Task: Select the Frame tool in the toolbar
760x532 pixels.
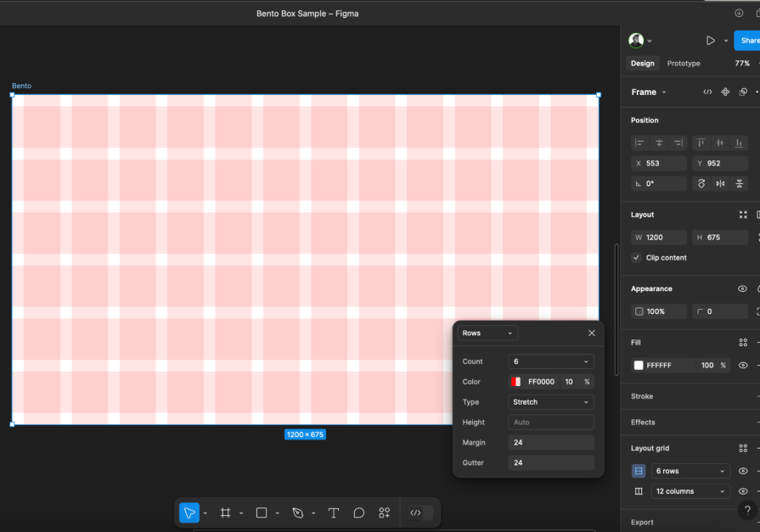Action: [x=225, y=512]
